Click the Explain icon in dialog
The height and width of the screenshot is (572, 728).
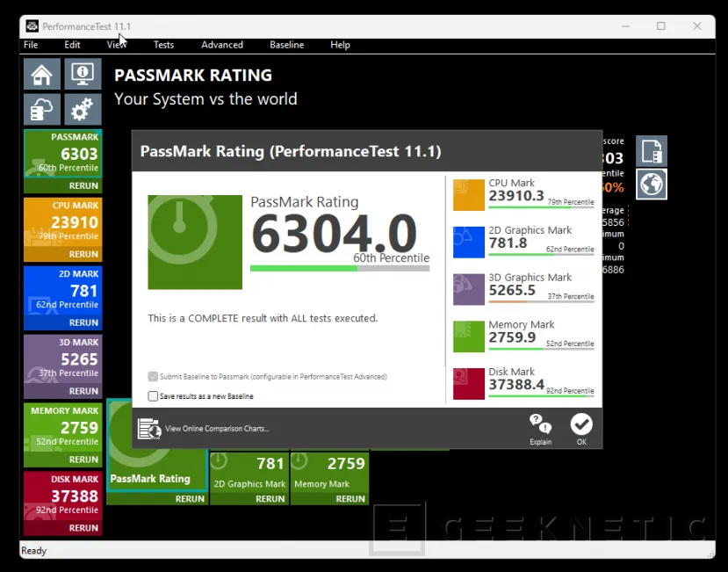(540, 429)
